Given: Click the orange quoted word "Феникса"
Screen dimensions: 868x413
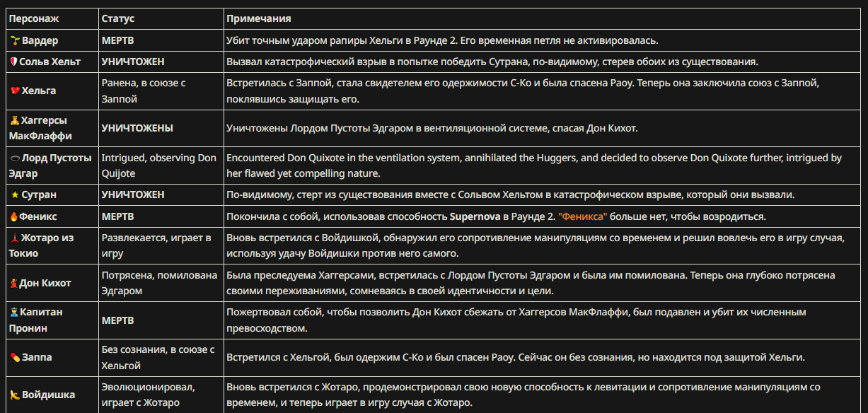Looking at the screenshot, I should click(584, 216).
